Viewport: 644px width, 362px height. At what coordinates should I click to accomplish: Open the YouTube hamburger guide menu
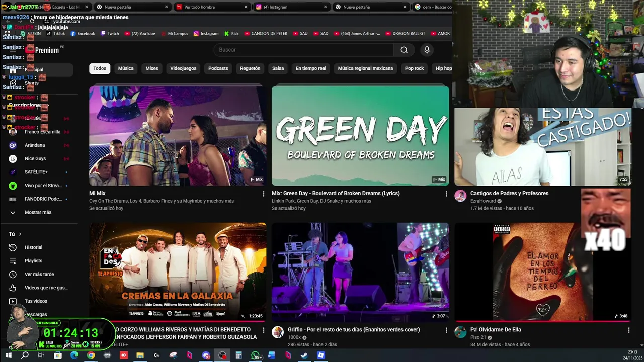(13, 50)
